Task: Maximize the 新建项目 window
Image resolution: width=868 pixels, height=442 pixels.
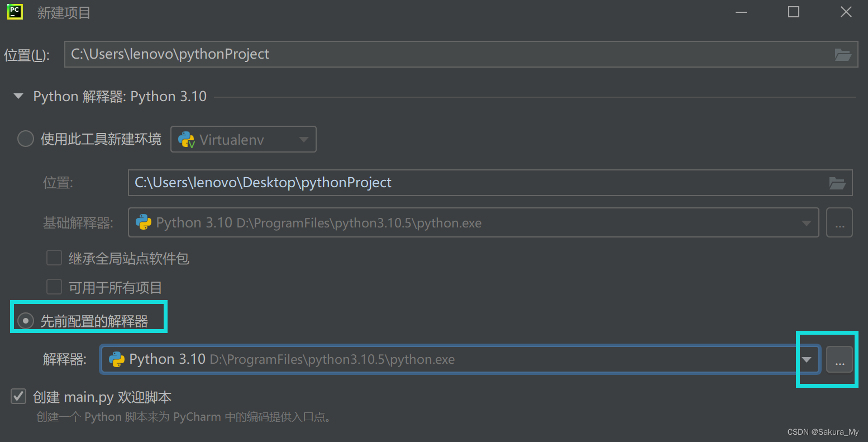Action: (x=794, y=12)
